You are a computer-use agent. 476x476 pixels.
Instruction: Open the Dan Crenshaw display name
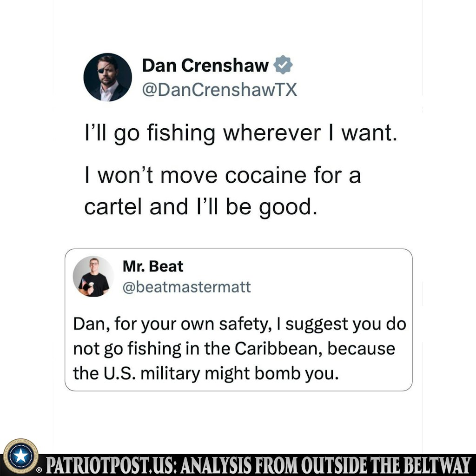click(205, 66)
